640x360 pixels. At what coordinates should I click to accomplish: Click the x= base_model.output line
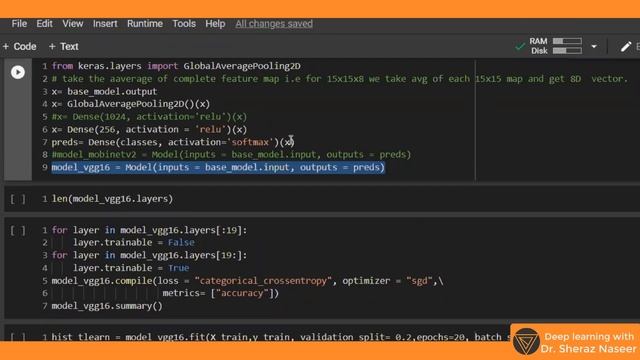click(x=104, y=91)
